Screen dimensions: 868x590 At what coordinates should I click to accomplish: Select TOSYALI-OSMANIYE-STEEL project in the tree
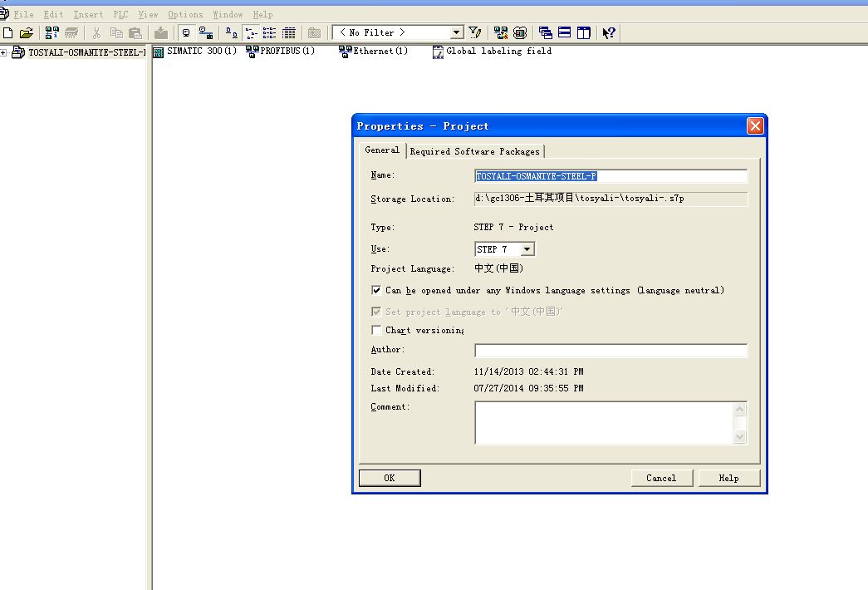click(86, 52)
